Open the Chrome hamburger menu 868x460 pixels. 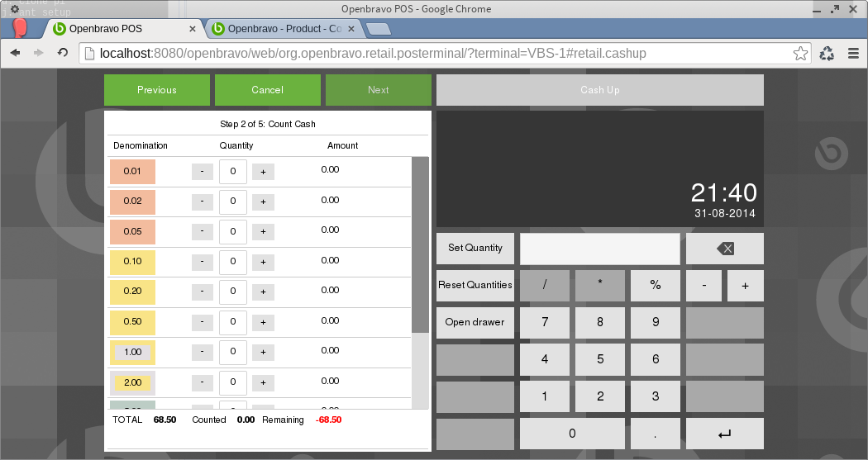tap(854, 53)
